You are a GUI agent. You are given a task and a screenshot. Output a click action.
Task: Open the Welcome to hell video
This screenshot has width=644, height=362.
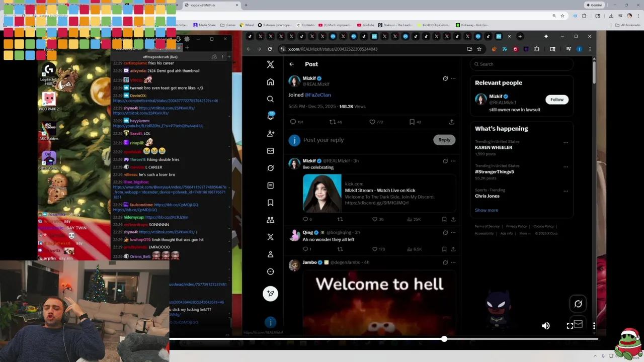coord(379,302)
